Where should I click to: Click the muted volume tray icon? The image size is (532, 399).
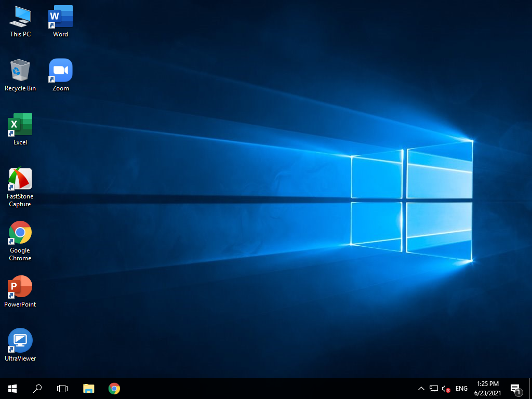(446, 389)
